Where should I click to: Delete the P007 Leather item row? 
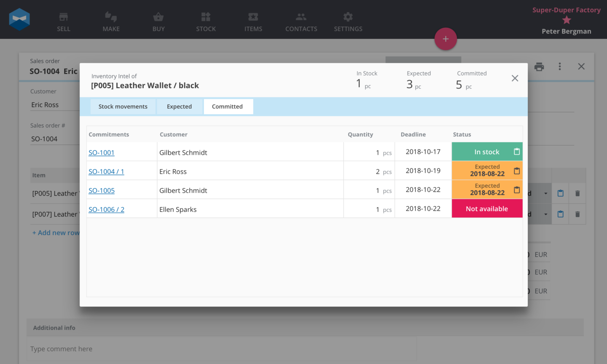(x=577, y=214)
